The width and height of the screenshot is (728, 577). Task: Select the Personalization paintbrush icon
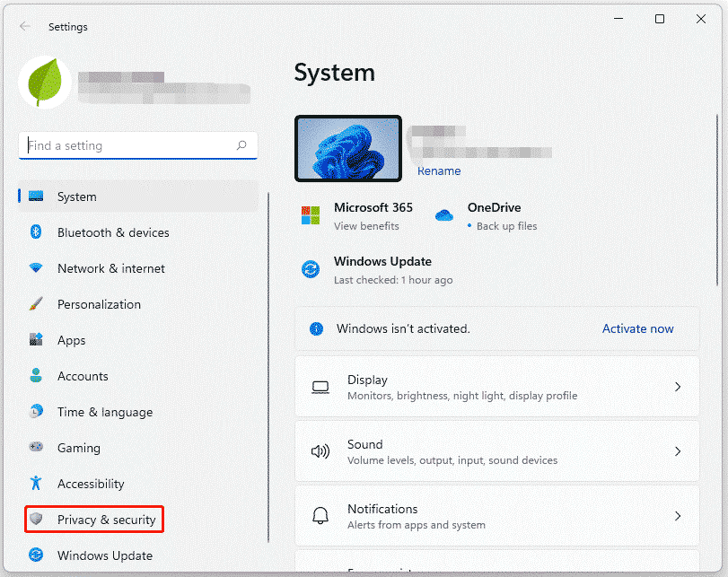coord(36,304)
